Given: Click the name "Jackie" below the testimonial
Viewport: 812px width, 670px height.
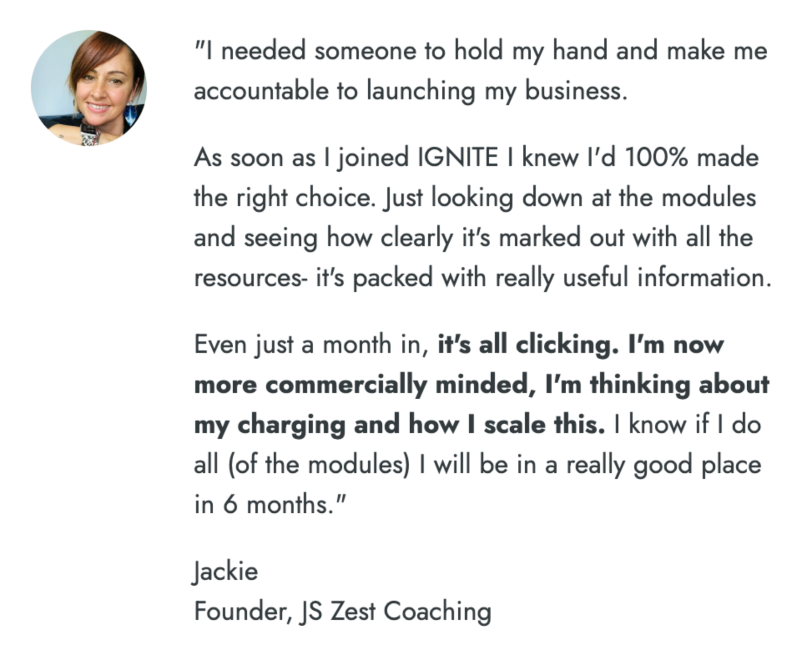Looking at the screenshot, I should 225,571.
